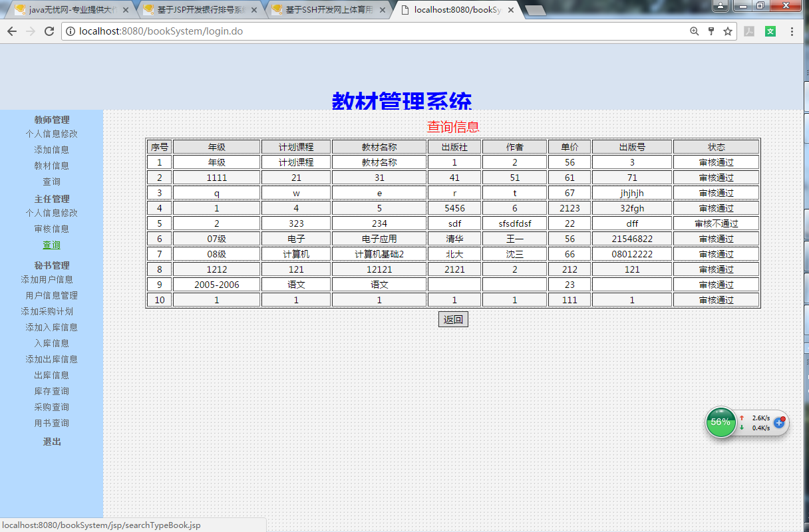This screenshot has height=532, width=809.
Task: Open 添加采购计划 link
Action: 47,311
